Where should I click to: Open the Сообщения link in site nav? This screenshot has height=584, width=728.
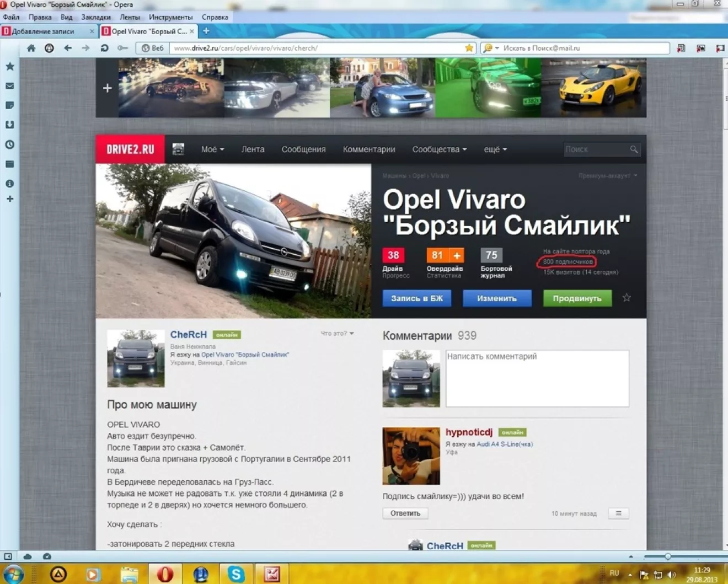[x=303, y=149]
